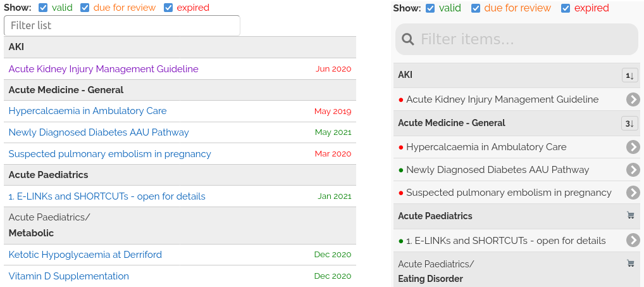Expand Acute Medicine - General via its 3↓ badge

click(x=629, y=123)
